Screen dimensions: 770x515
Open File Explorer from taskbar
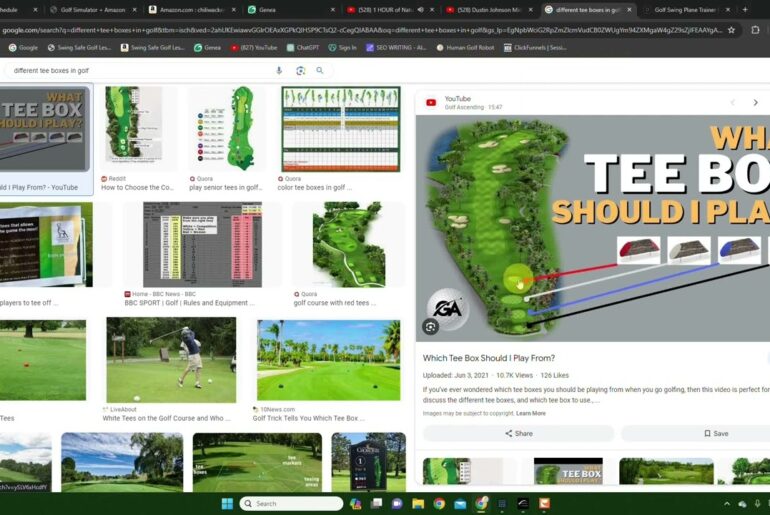point(418,503)
